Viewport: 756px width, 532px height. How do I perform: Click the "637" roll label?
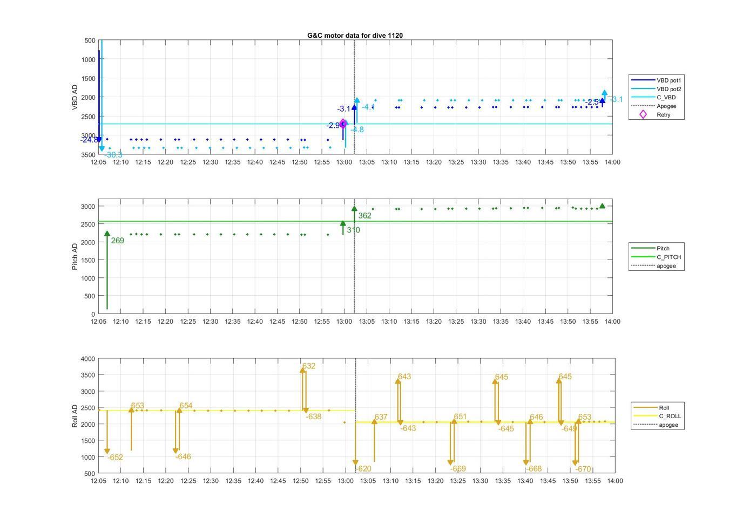pos(381,417)
